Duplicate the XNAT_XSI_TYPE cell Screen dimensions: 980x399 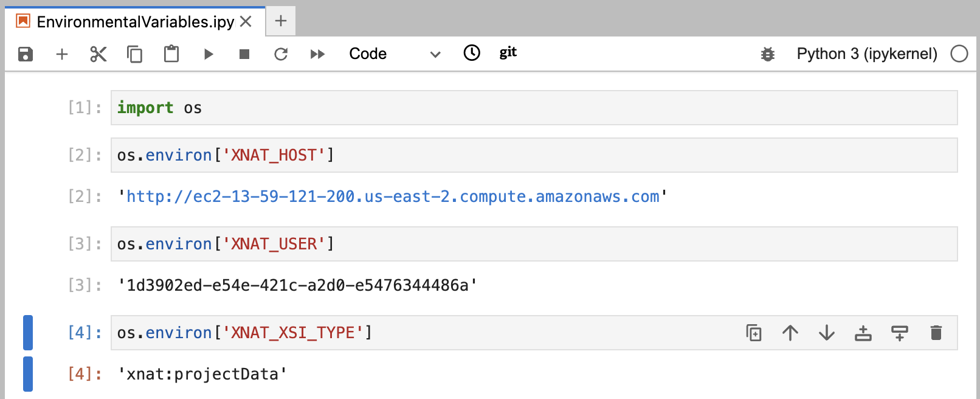click(754, 333)
